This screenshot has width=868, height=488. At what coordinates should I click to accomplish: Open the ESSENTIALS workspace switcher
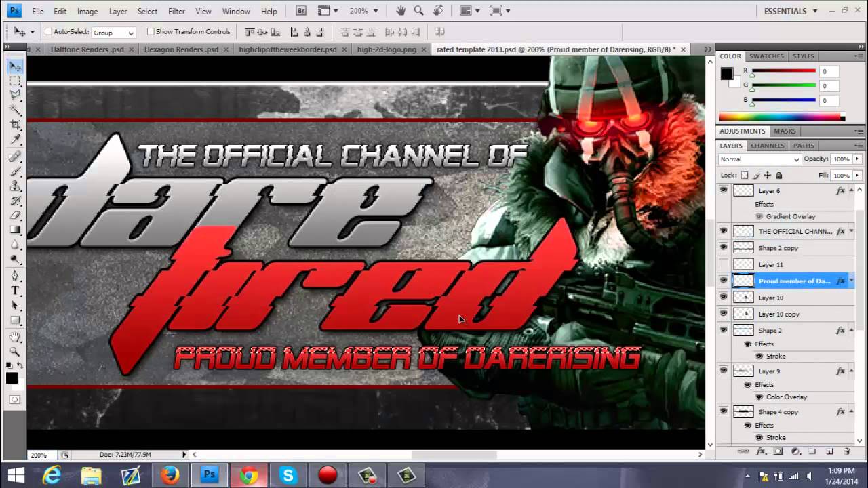click(x=789, y=11)
